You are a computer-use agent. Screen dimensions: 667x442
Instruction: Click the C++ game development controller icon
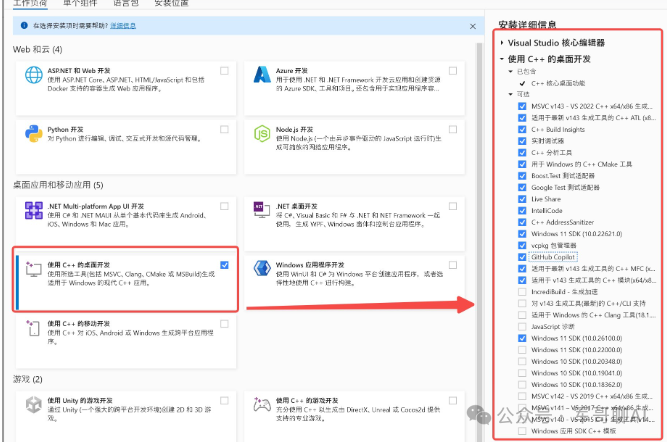click(x=262, y=404)
